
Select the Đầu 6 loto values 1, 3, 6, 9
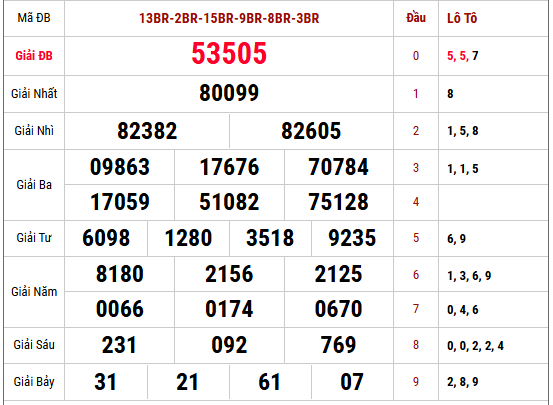click(469, 276)
